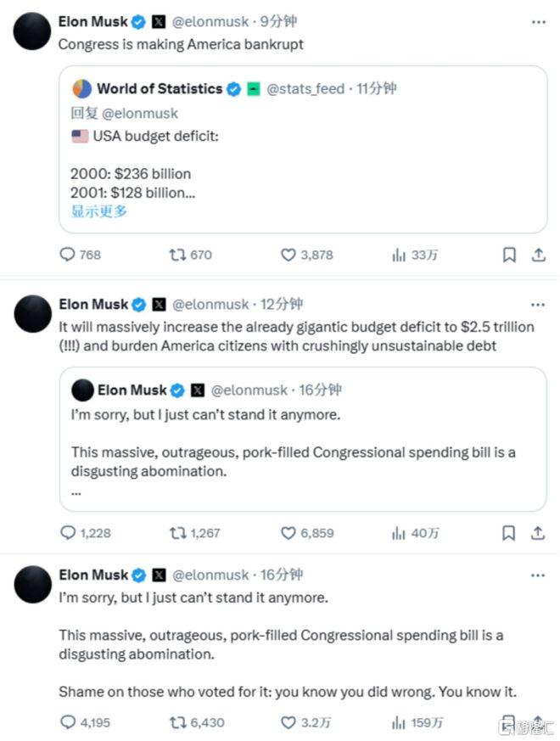This screenshot has width=560, height=741.
Task: Click the World of Statistics avatar
Action: point(82,88)
